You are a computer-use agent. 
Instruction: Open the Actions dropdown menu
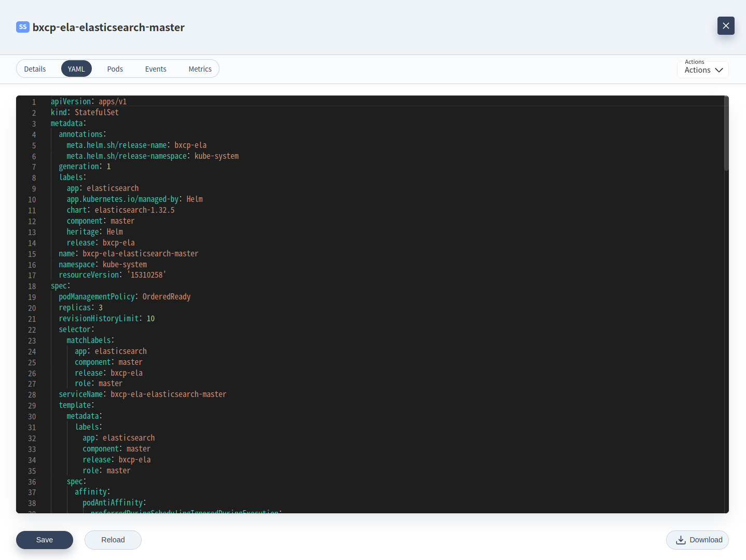pos(703,70)
